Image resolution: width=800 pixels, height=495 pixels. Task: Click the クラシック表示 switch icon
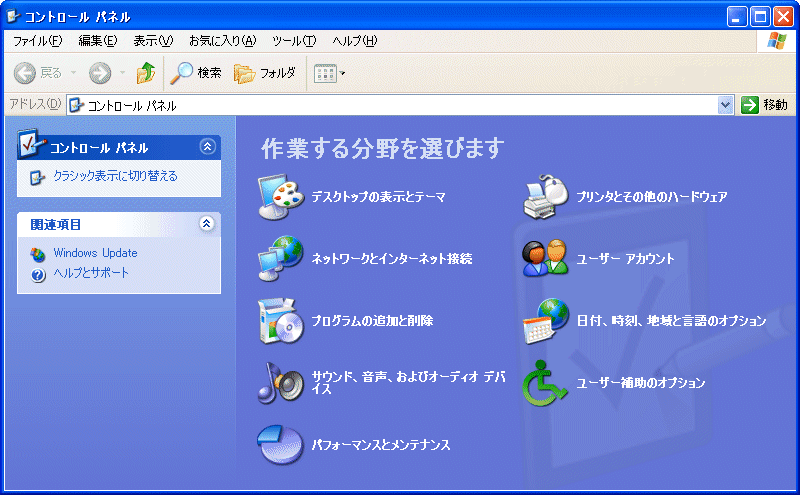(37, 177)
